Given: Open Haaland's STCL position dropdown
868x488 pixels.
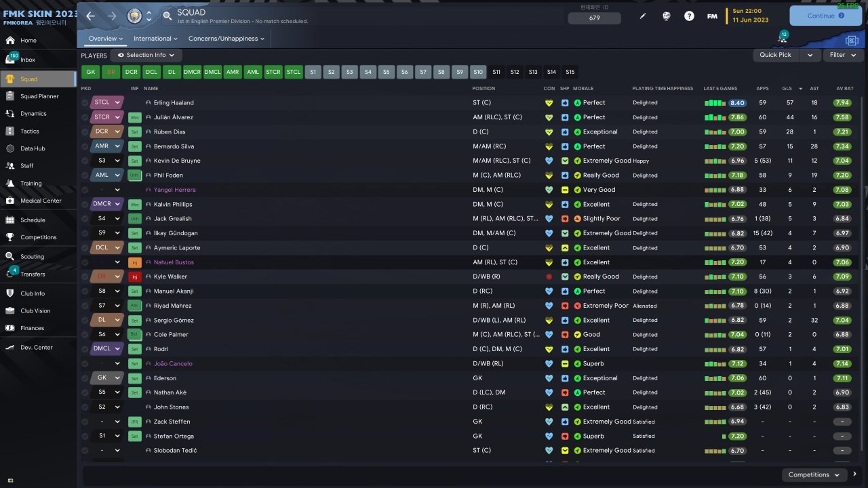Looking at the screenshot, I should click(106, 103).
